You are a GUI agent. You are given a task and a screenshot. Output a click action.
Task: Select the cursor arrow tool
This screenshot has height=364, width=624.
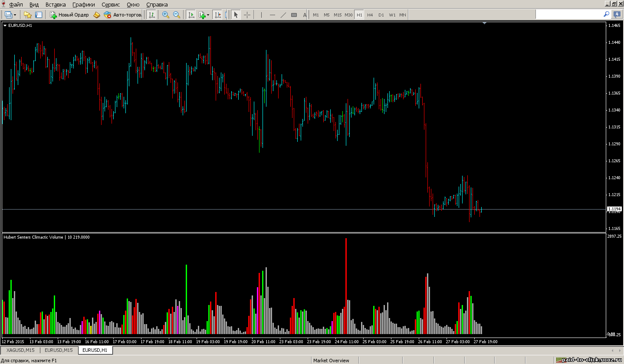coord(236,15)
